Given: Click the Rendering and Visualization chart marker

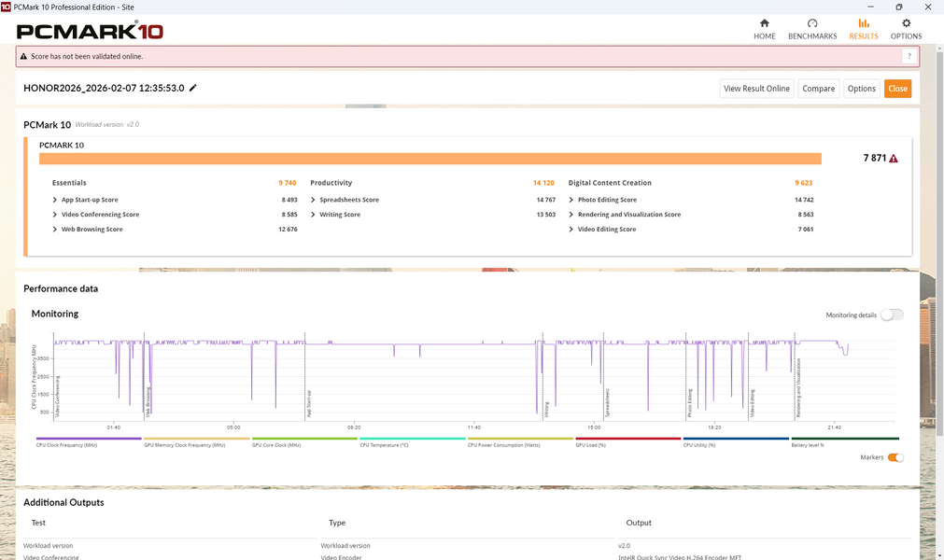Looking at the screenshot, I should 796,387.
